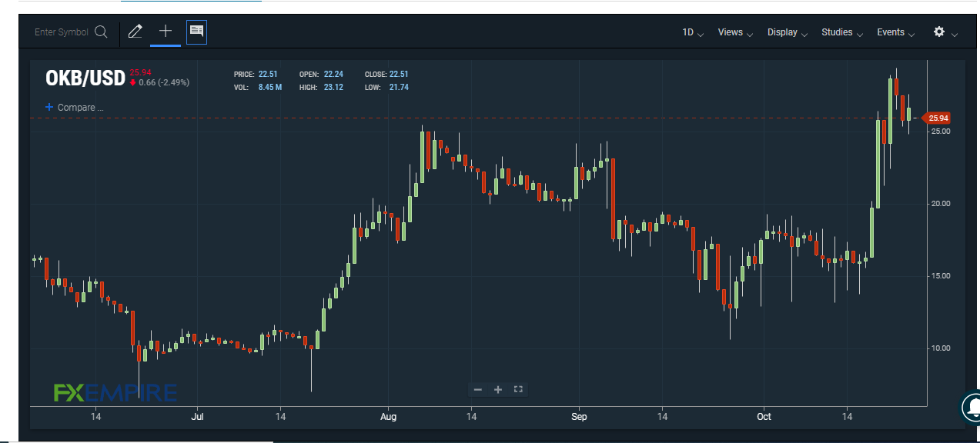The height and width of the screenshot is (443, 980).
Task: Click the OPEN: 22.24 readout
Action: point(321,75)
